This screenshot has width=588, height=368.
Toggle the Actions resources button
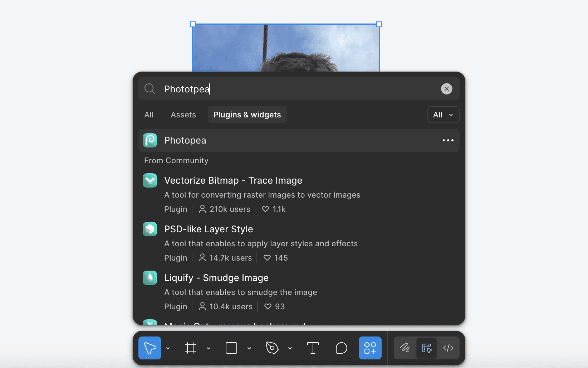click(370, 348)
